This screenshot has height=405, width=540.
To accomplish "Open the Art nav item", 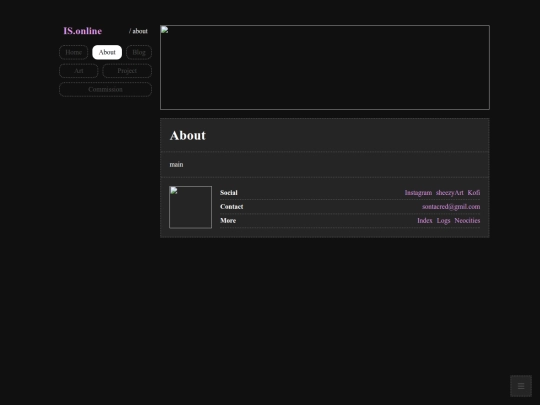I will 79,71.
